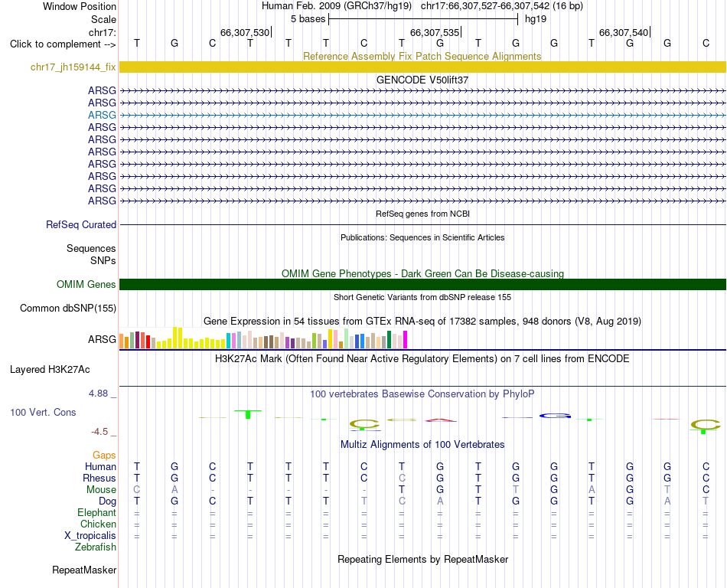Click the dark green OMIM gene bar

pyautogui.click(x=422, y=284)
